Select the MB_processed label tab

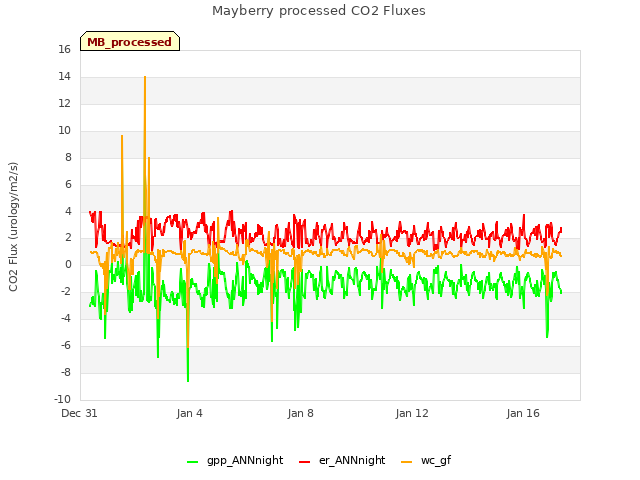[130, 41]
